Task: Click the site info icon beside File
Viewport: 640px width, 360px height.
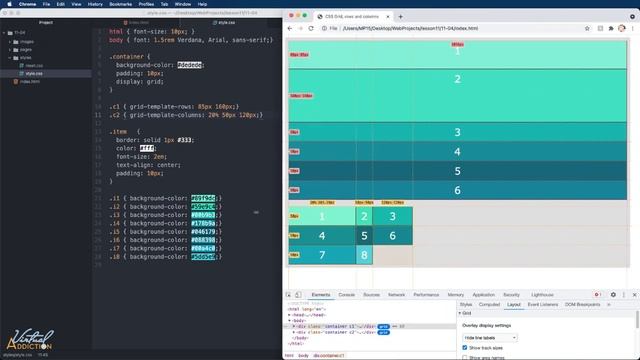Action: [324, 29]
